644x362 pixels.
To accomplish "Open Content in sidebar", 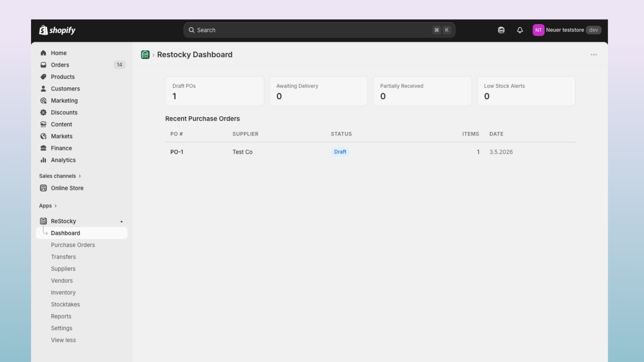I will click(82, 124).
